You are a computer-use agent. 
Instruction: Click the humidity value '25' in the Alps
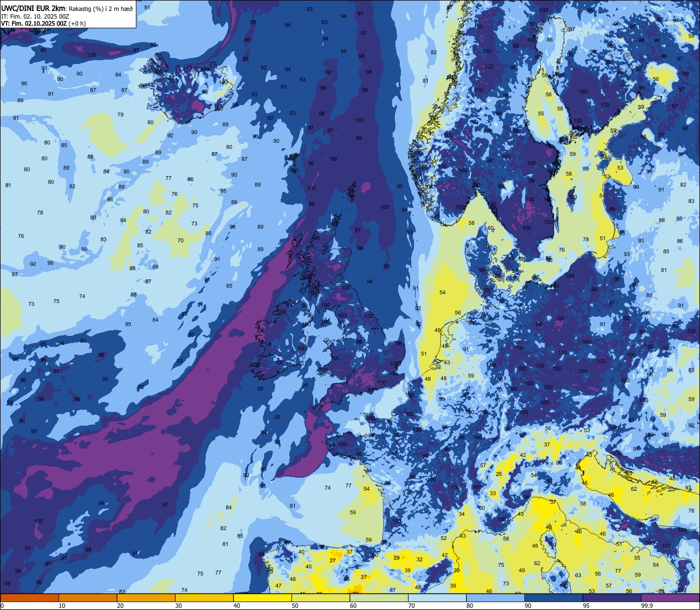499,474
